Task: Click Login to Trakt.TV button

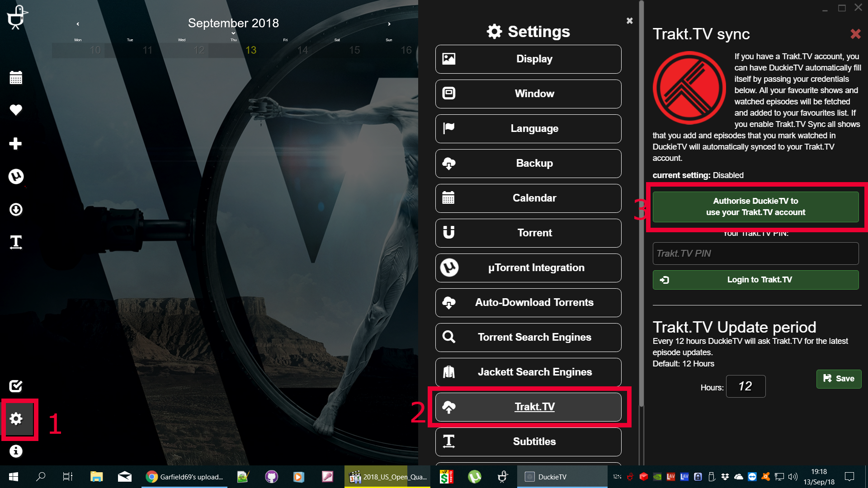Action: [x=755, y=280]
